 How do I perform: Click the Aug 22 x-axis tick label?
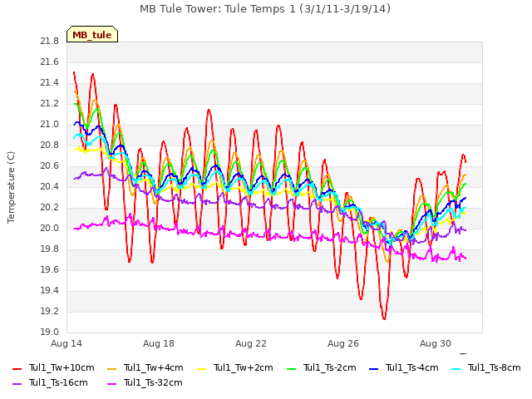pos(251,343)
